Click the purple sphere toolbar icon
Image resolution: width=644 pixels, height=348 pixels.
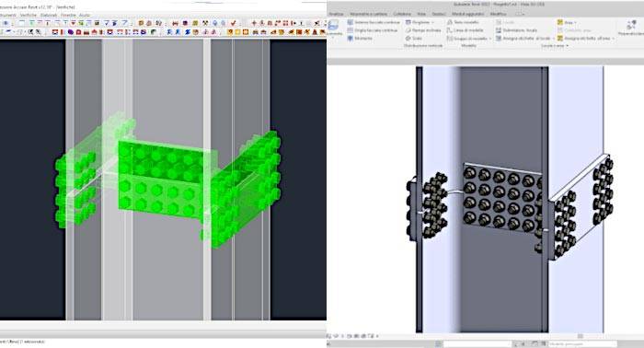[70, 31]
